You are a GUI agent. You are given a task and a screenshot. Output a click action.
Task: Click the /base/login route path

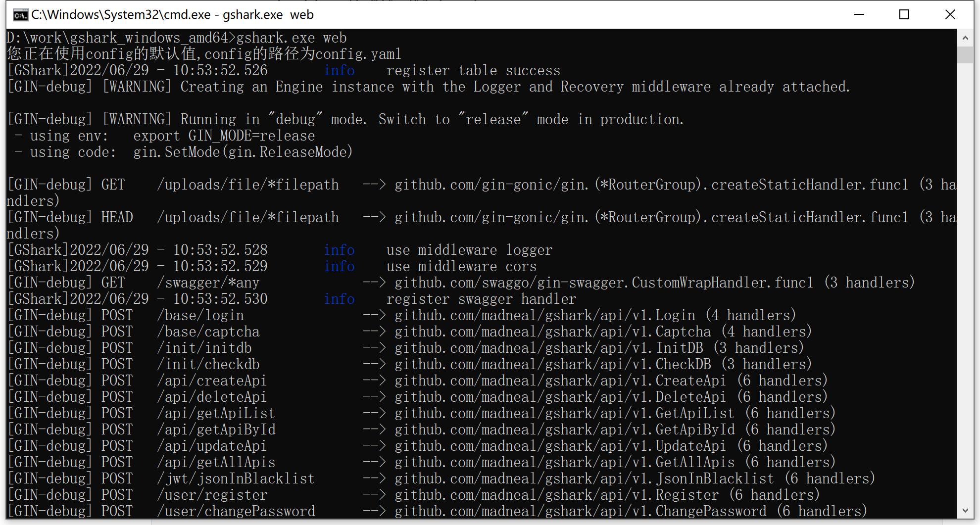coord(200,315)
